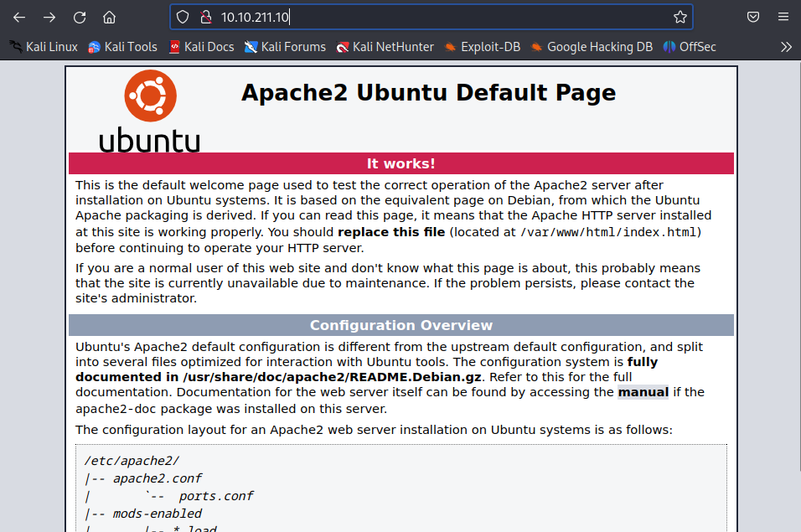Open the Firefox home page
801x532 pixels.
point(109,18)
